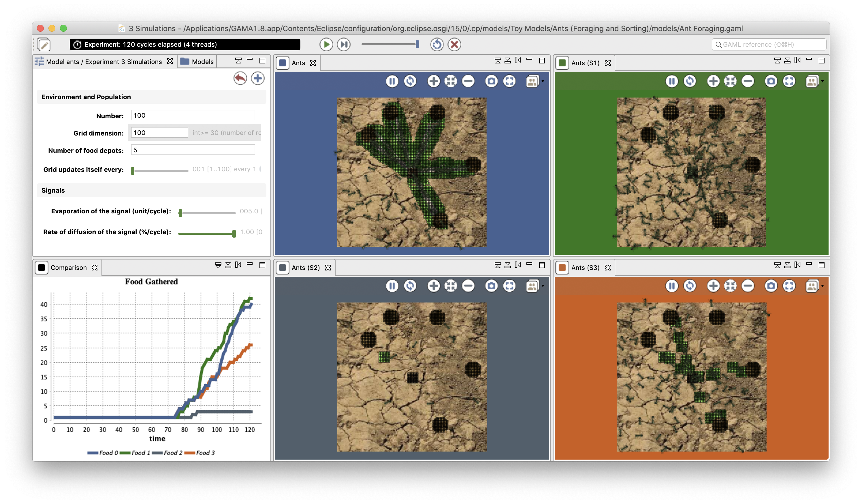Adjust the experiment speed slider
The image size is (862, 504).
(x=390, y=44)
